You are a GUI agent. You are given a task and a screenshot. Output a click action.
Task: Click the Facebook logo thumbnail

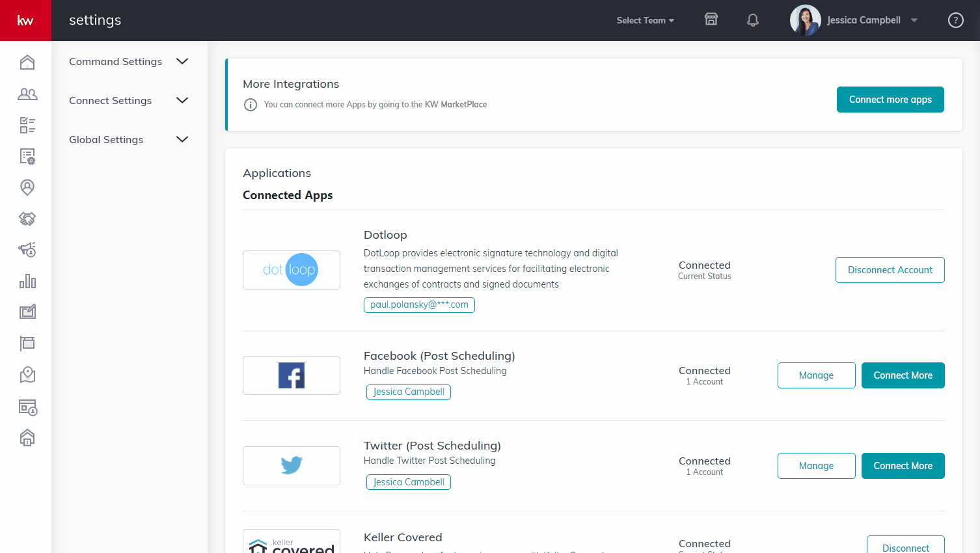pos(292,375)
